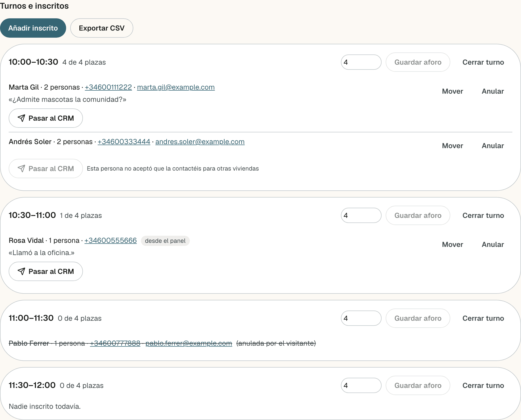Click the paper plane icon in Rosa Vidal's Pasar al CRM button
The image size is (521, 420).
coord(21,271)
